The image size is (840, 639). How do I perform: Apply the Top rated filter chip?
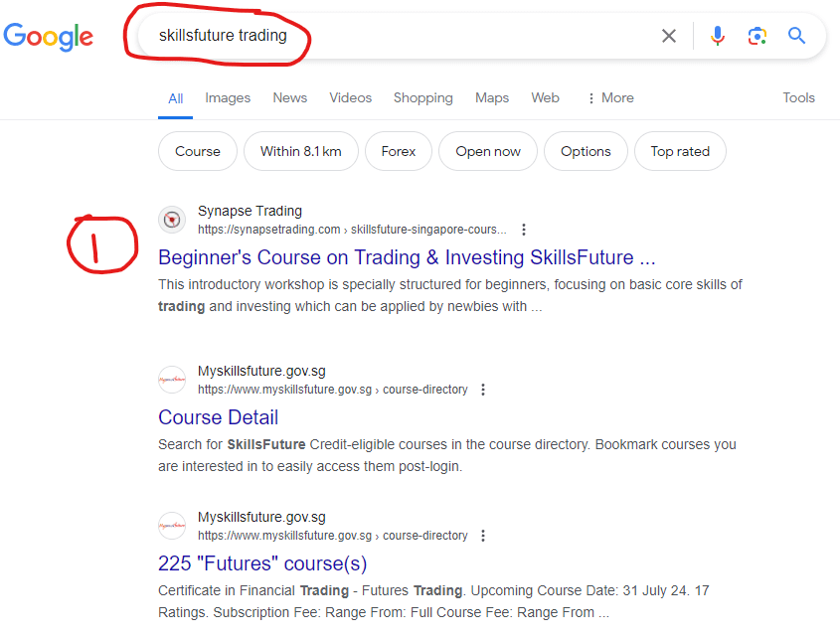680,151
